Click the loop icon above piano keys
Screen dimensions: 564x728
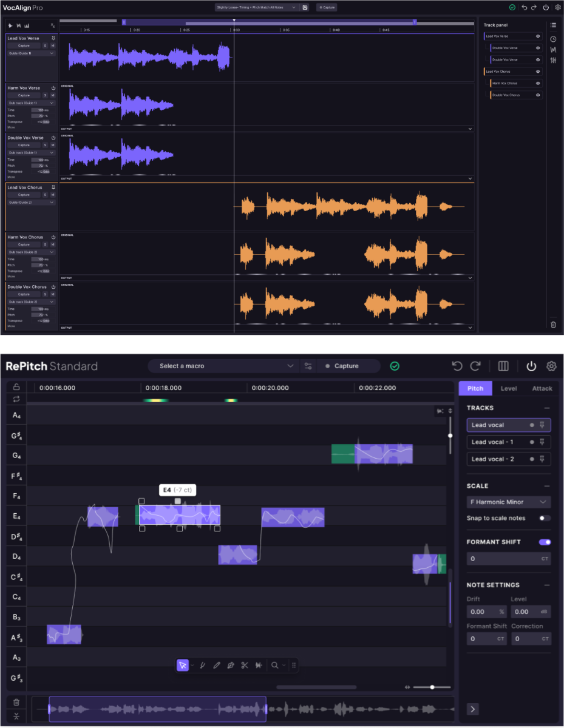[x=16, y=399]
